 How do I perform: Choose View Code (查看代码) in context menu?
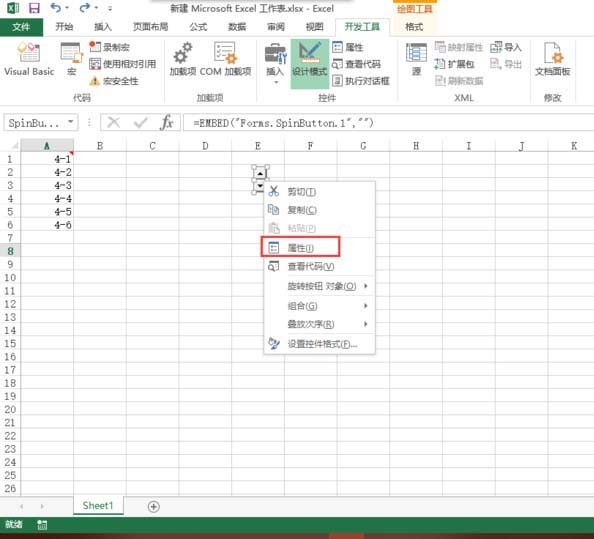[x=319, y=266]
